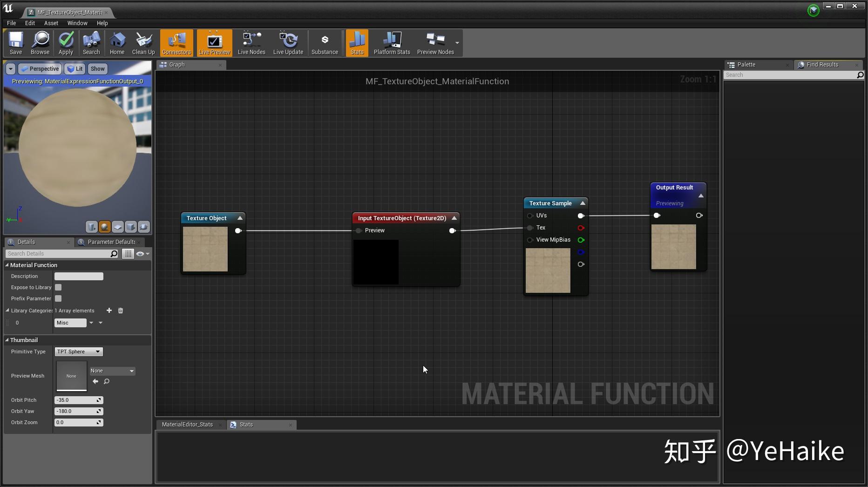Click the Preview Nodes icon
The image size is (868, 487).
(434, 43)
